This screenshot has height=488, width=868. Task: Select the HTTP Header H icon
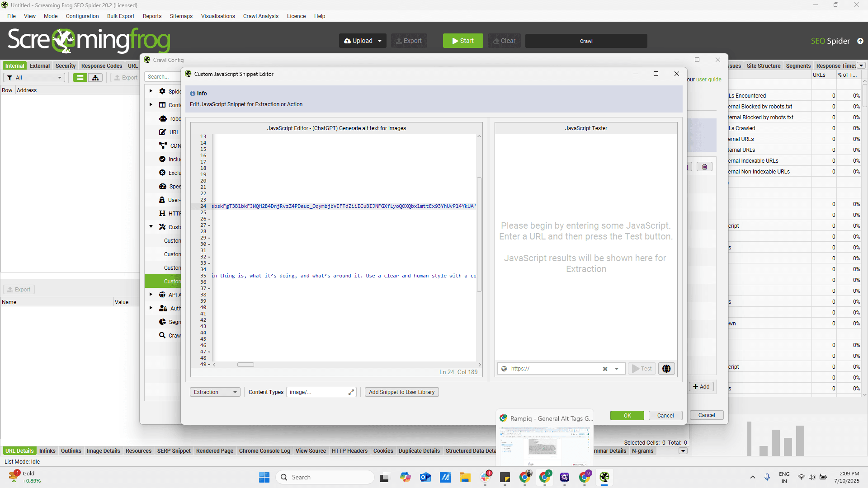coord(162,213)
